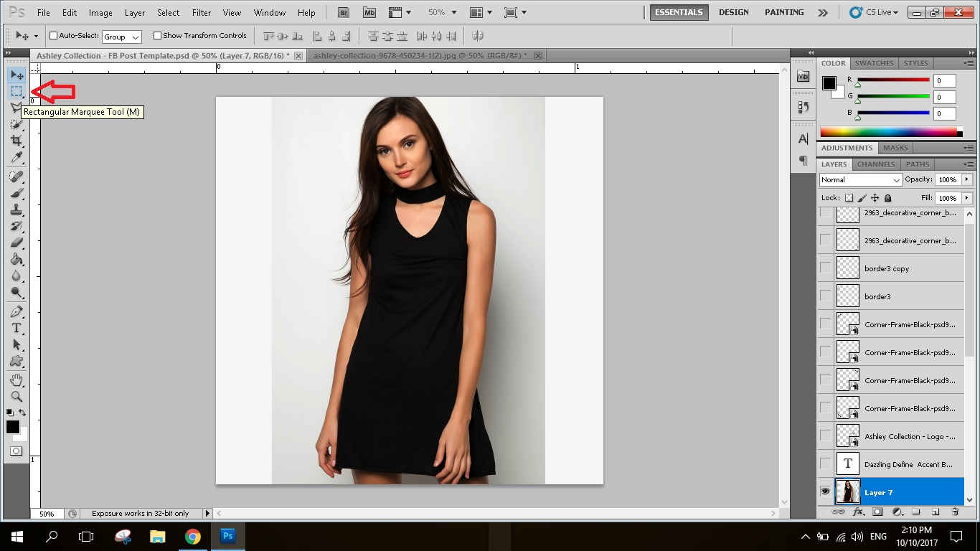
Task: Select the Dodge tool
Action: (x=17, y=292)
